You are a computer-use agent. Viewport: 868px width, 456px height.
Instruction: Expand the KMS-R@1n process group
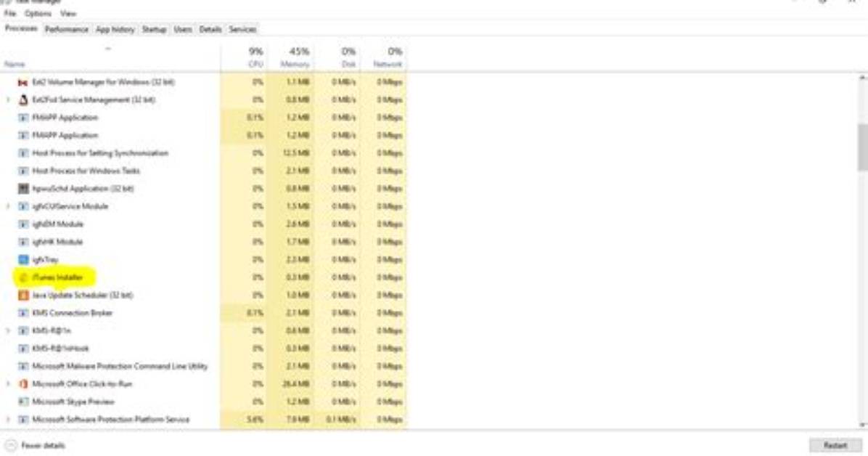pos(8,330)
